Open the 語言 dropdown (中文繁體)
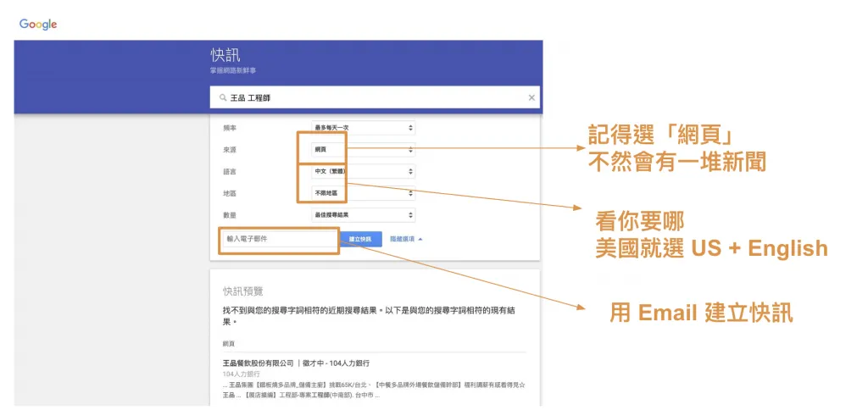This screenshot has width=868, height=410. [363, 171]
